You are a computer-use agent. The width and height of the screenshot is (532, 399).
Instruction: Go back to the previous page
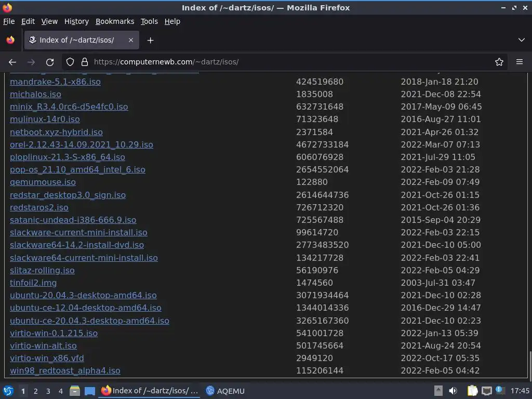12,62
